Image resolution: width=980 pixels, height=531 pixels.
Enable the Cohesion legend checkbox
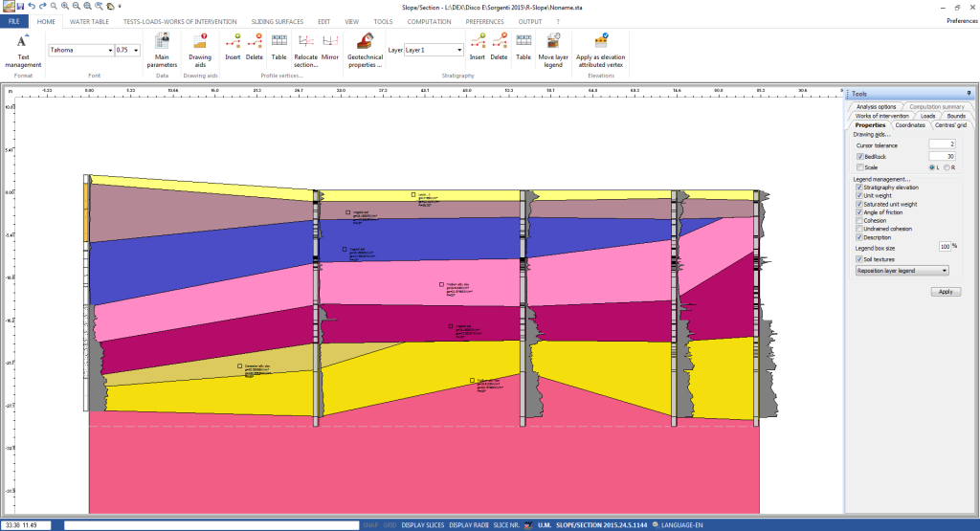point(859,221)
